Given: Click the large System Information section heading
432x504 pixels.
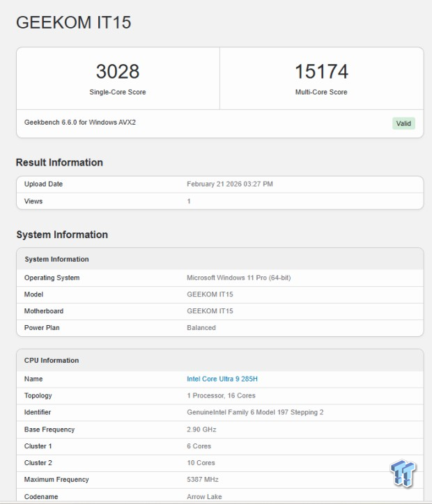Looking at the screenshot, I should point(62,235).
